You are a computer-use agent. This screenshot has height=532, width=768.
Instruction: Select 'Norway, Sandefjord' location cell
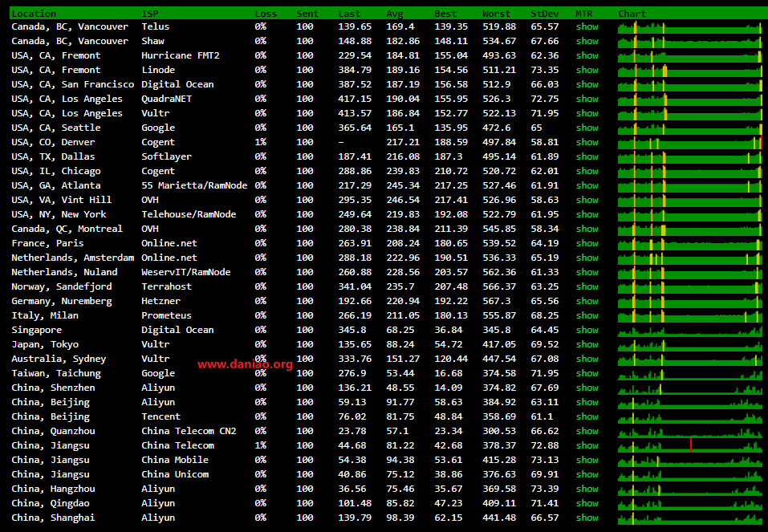pyautogui.click(x=62, y=286)
